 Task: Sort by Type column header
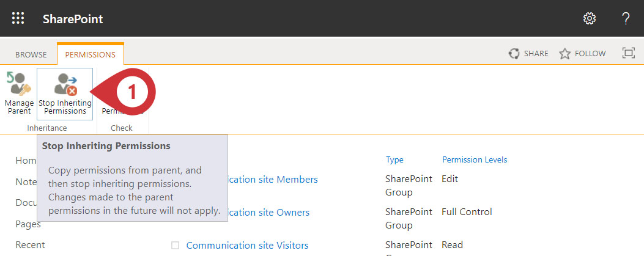click(394, 159)
